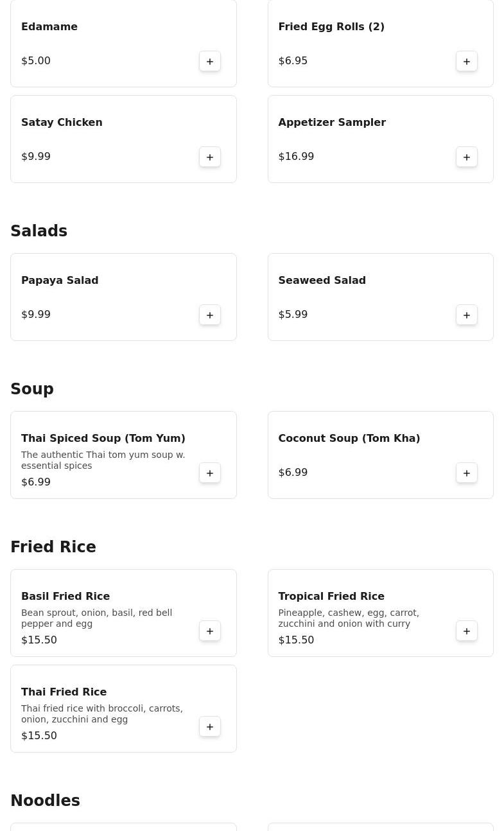Click the Noodles section heading

tap(45, 801)
